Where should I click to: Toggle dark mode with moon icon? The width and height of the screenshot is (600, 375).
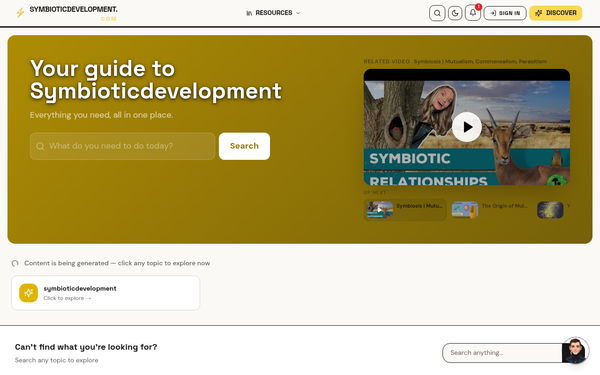click(455, 13)
